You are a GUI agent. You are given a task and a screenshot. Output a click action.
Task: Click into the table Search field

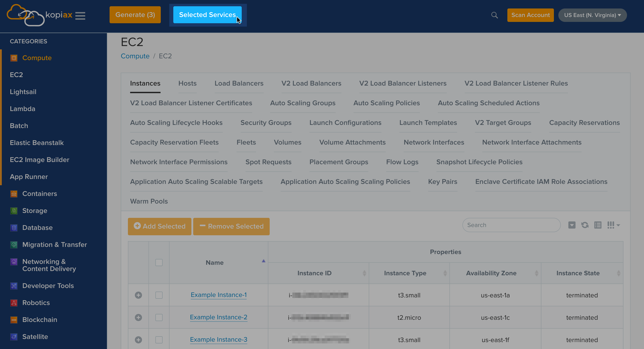[511, 225]
